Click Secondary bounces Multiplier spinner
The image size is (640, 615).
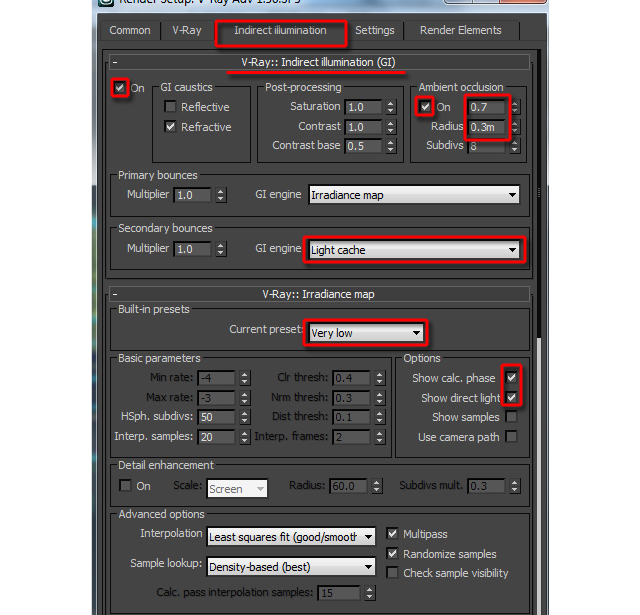pyautogui.click(x=220, y=249)
